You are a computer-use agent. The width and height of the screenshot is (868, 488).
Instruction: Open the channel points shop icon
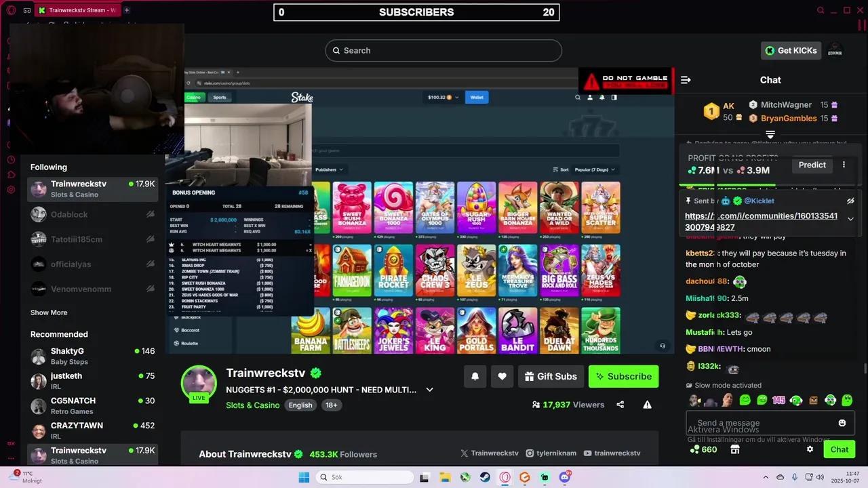tap(734, 449)
